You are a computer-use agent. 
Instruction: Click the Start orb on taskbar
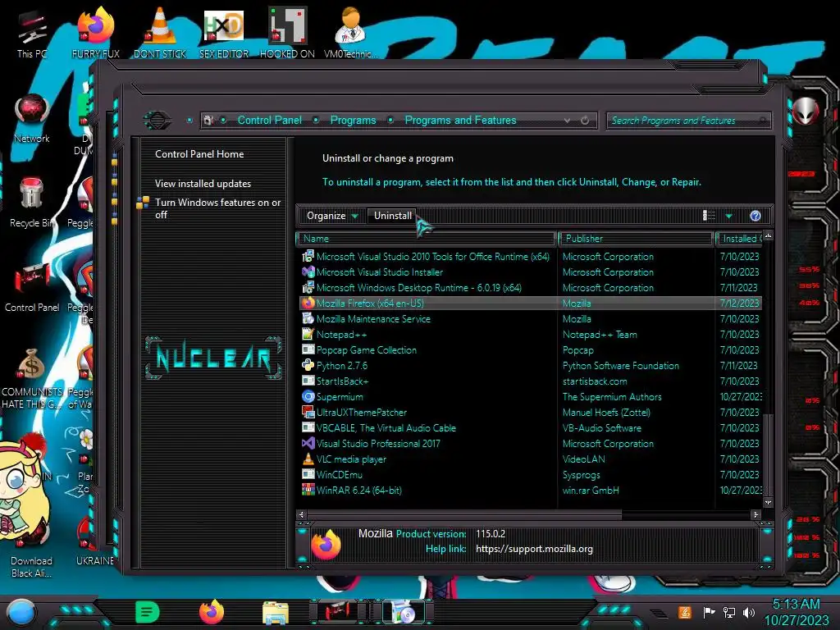click(x=21, y=612)
